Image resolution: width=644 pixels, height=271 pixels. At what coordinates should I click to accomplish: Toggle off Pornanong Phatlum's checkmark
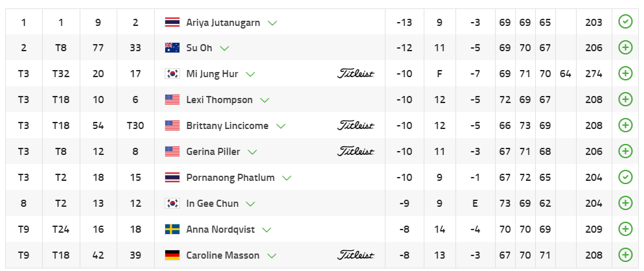[625, 178]
